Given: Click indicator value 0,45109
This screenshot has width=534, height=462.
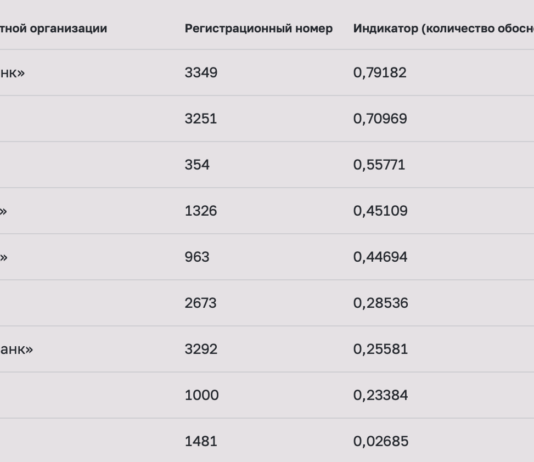Looking at the screenshot, I should point(380,211).
